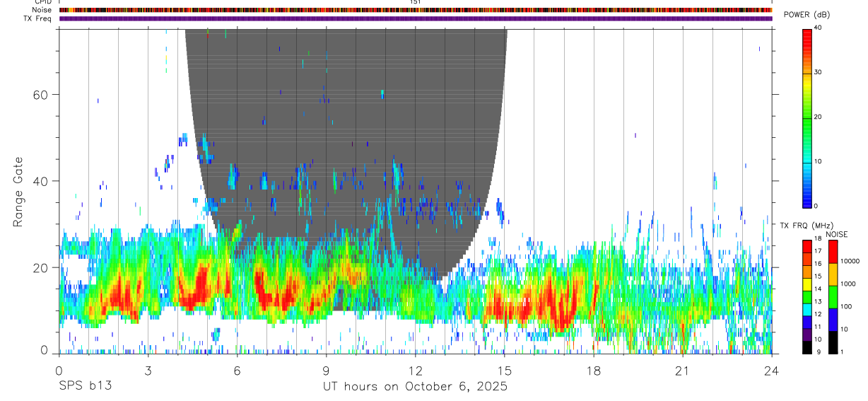Click hour tick '18' on the time axis

tap(593, 371)
